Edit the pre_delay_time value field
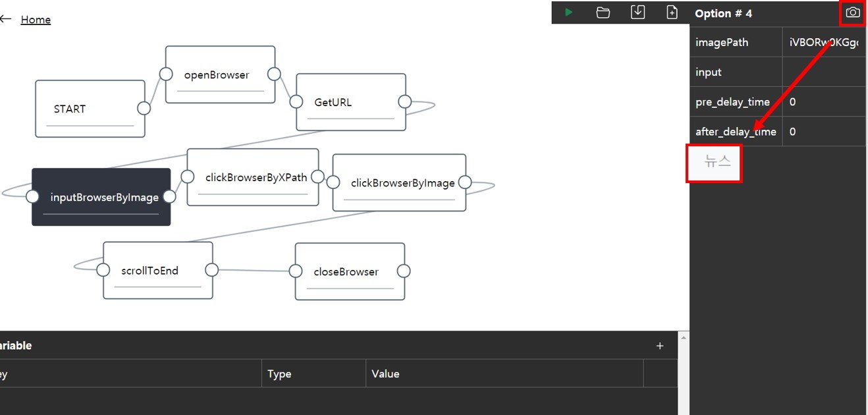 click(x=823, y=102)
